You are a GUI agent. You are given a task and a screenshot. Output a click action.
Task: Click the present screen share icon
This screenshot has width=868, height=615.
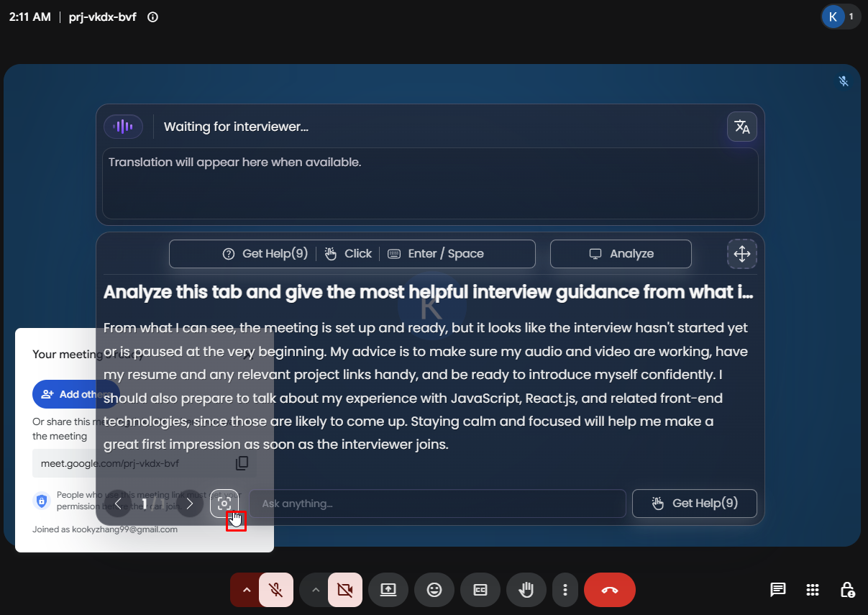(x=388, y=591)
